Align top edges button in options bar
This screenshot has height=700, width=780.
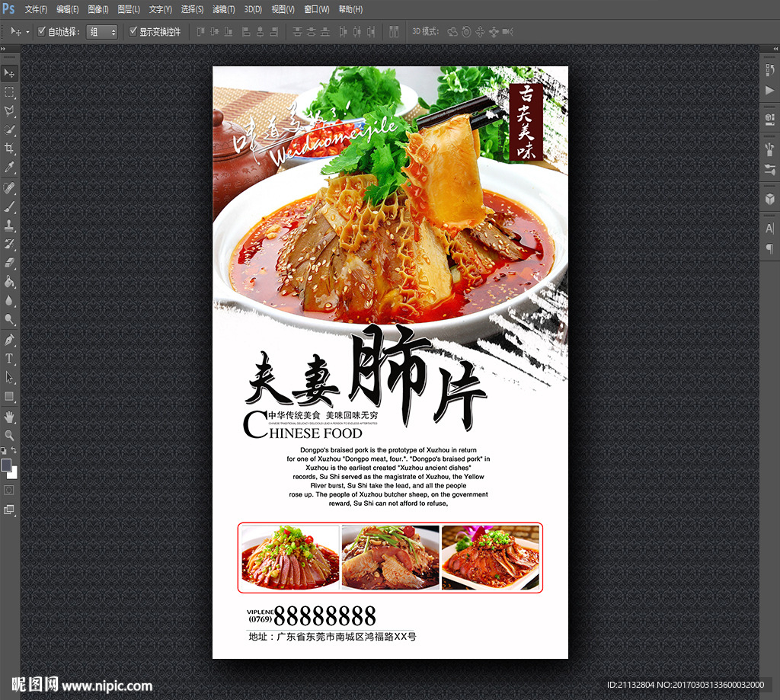[x=200, y=31]
